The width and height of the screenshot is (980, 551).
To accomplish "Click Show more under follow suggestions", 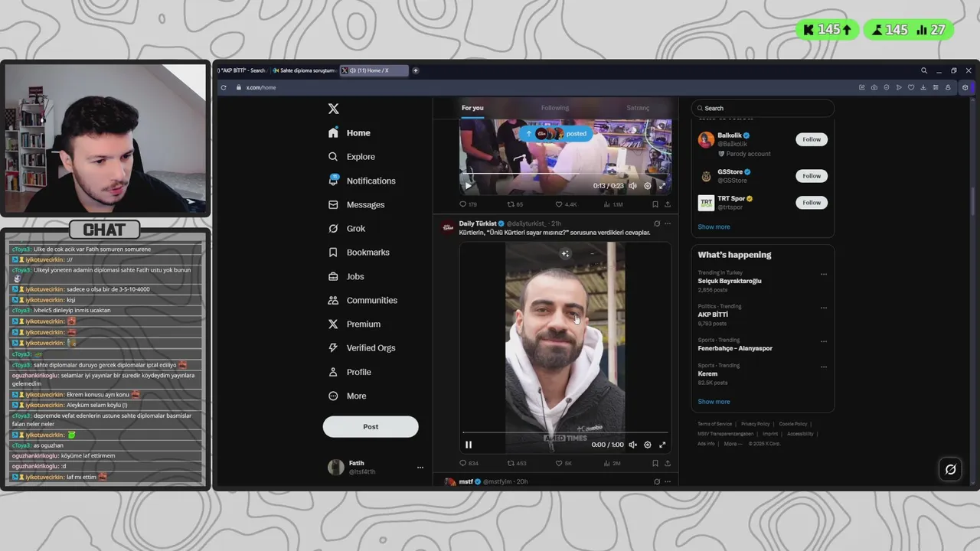I will coord(714,227).
